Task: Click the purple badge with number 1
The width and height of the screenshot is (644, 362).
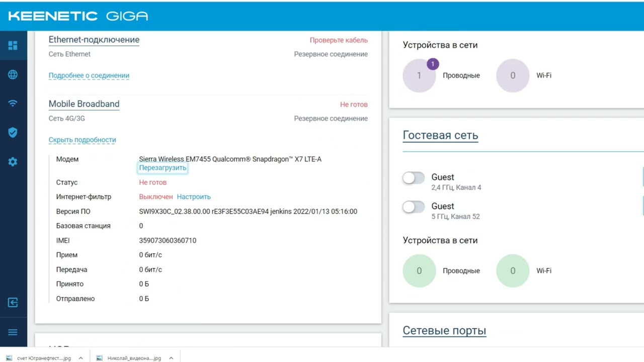Action: 433,64
